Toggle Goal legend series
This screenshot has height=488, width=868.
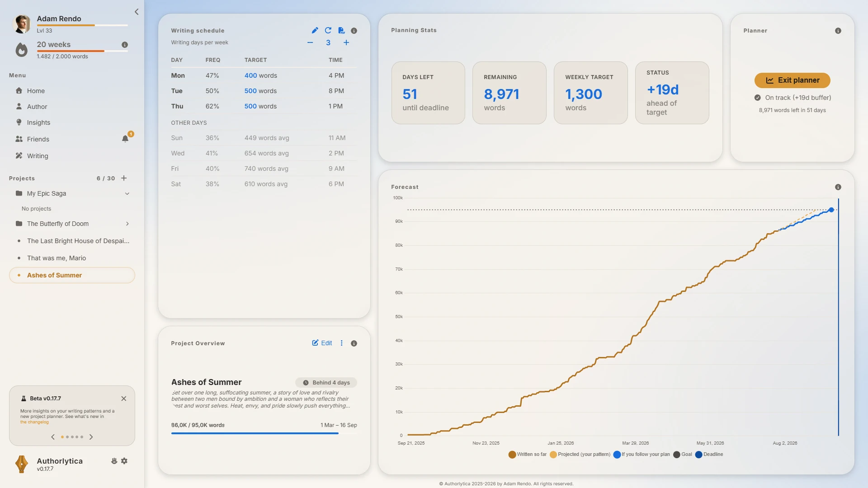(683, 455)
